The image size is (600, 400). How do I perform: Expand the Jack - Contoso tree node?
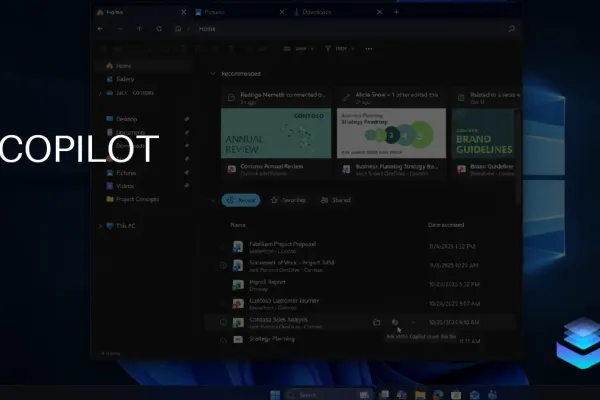tap(100, 93)
